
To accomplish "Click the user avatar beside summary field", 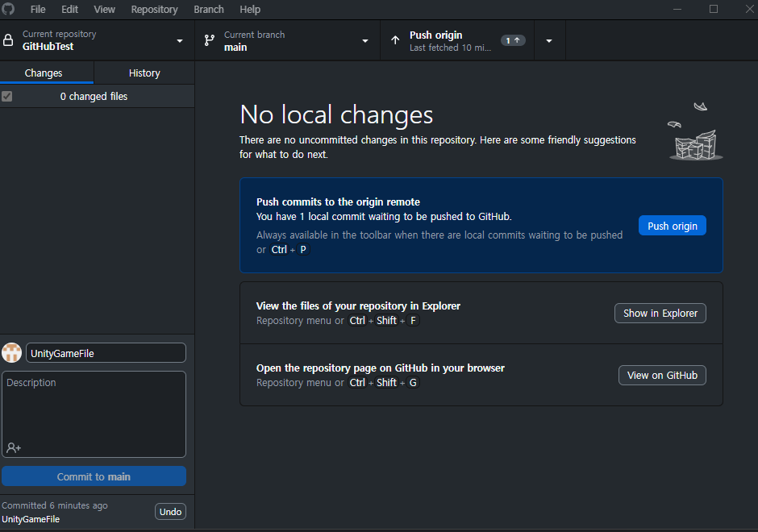I will click(11, 353).
